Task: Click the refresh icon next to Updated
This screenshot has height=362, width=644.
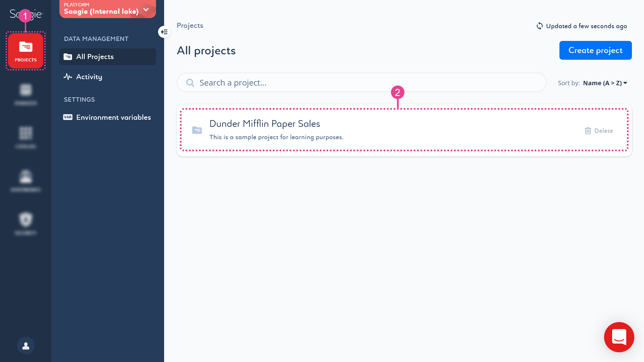Action: point(540,26)
